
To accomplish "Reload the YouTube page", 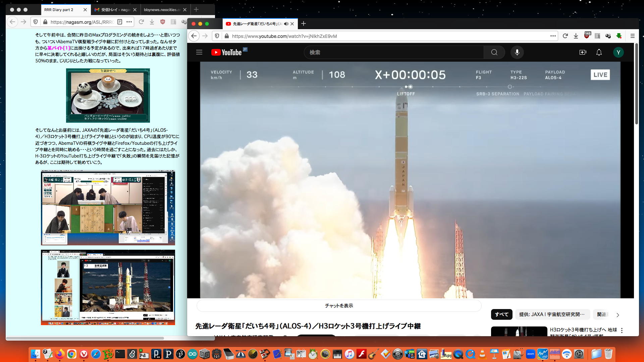I will click(565, 36).
